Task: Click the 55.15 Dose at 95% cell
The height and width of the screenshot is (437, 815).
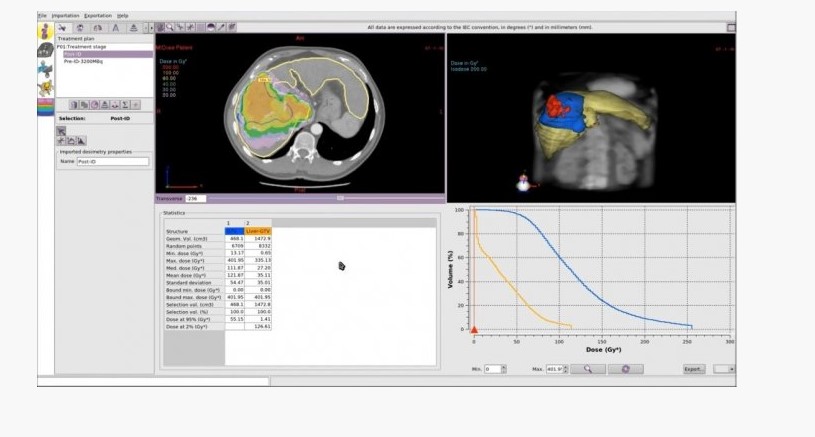Action: pyautogui.click(x=235, y=319)
